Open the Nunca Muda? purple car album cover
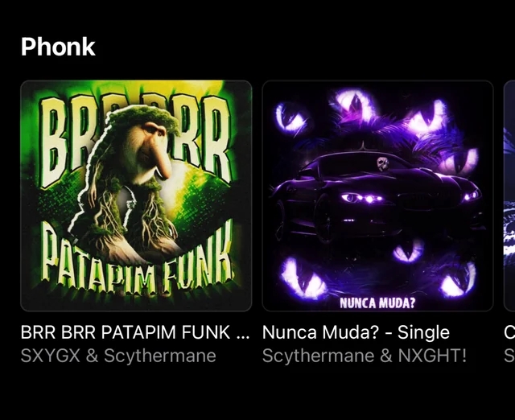The image size is (515, 420). [x=377, y=196]
